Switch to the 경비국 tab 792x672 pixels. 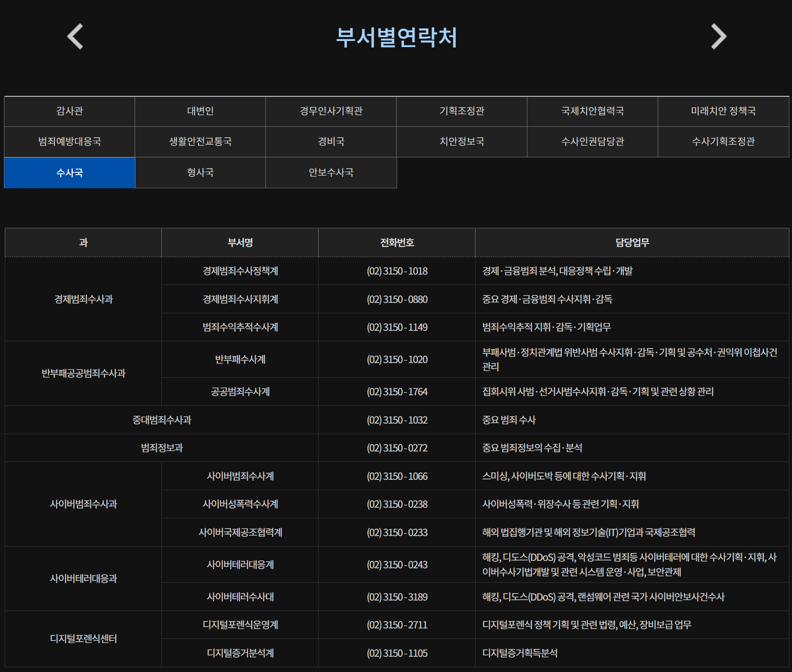coord(331,142)
